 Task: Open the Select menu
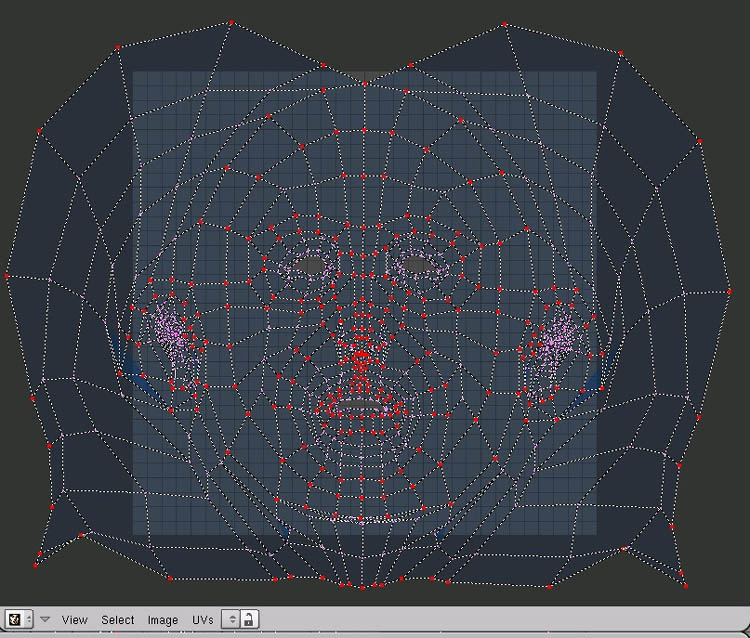pos(117,620)
